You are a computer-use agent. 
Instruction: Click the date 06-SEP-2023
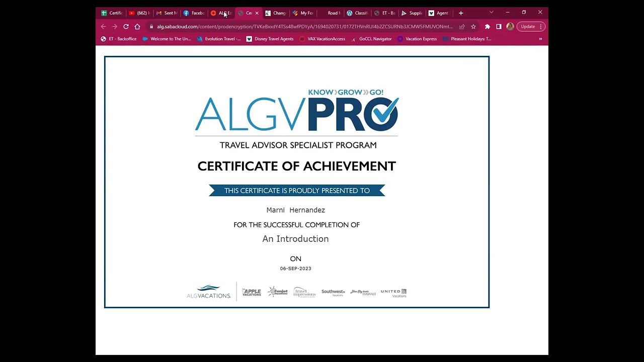point(296,268)
